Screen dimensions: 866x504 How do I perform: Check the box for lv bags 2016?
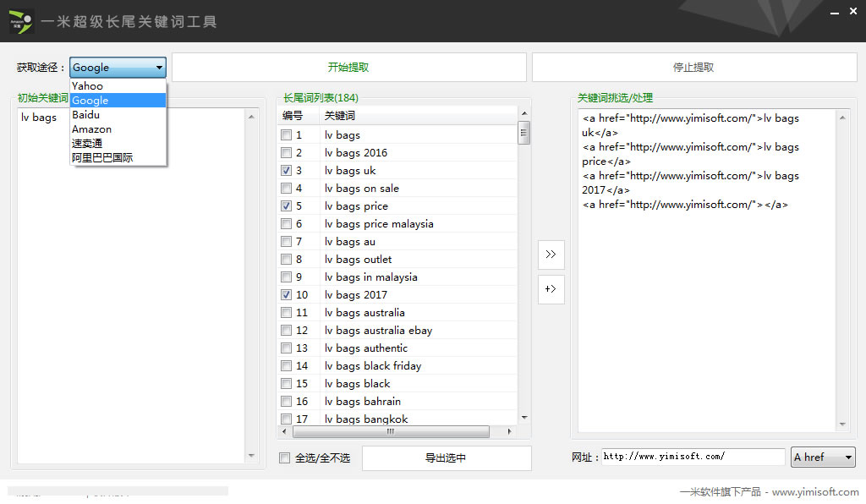pyautogui.click(x=286, y=152)
